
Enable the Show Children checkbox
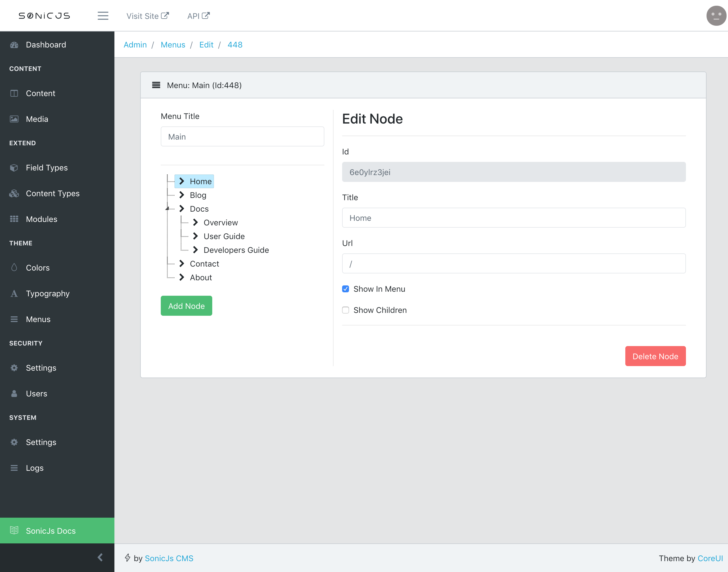pyautogui.click(x=346, y=310)
